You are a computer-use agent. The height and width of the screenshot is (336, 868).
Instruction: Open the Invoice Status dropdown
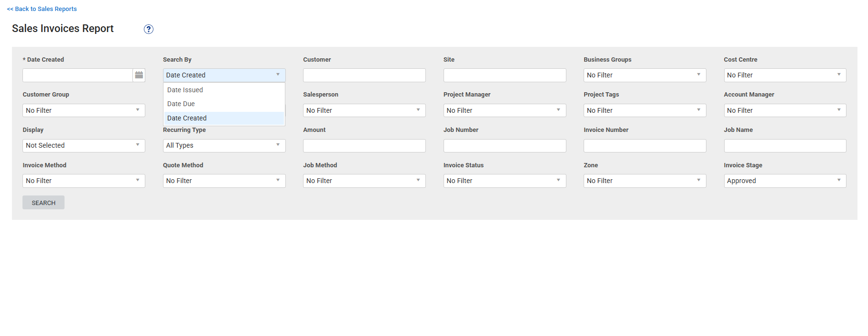point(504,181)
